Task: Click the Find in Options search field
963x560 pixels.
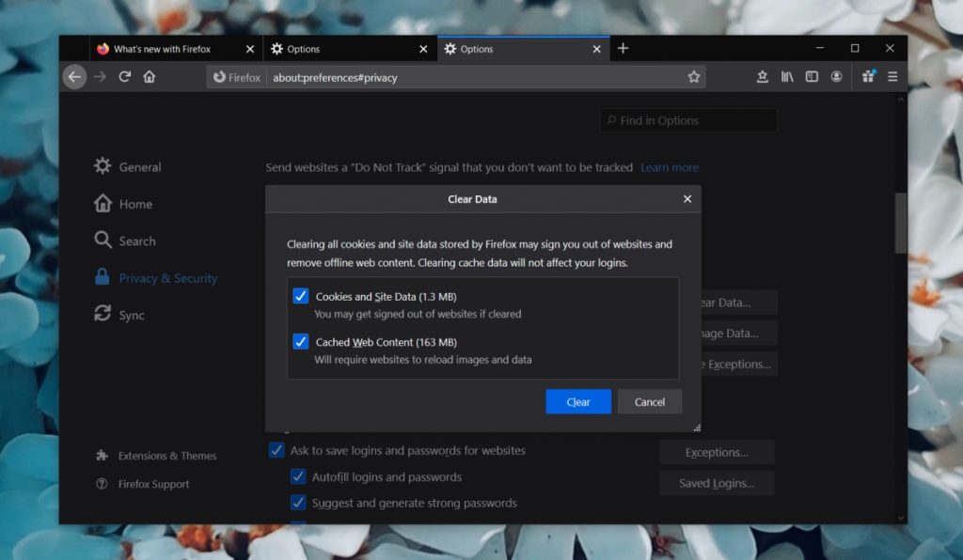Action: pos(688,120)
